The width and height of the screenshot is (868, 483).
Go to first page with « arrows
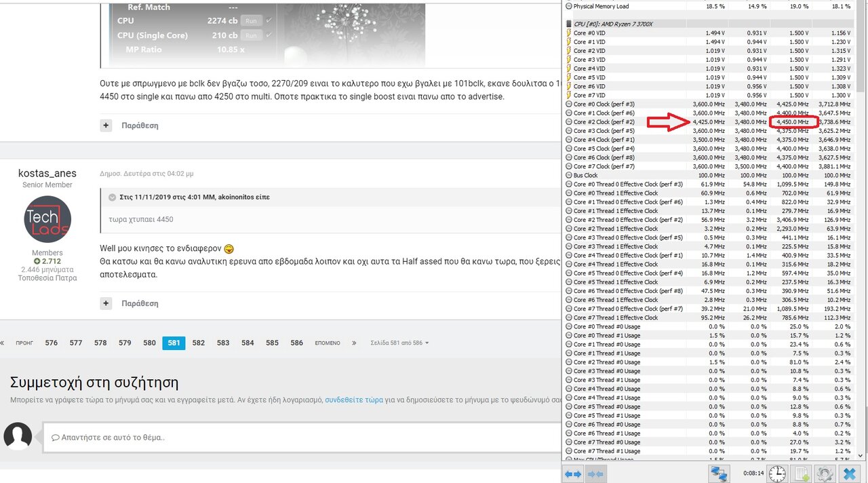click(x=3, y=343)
